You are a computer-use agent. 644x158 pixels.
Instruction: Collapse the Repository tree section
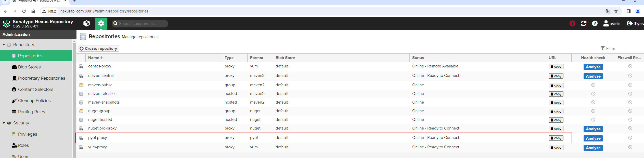click(x=4, y=45)
